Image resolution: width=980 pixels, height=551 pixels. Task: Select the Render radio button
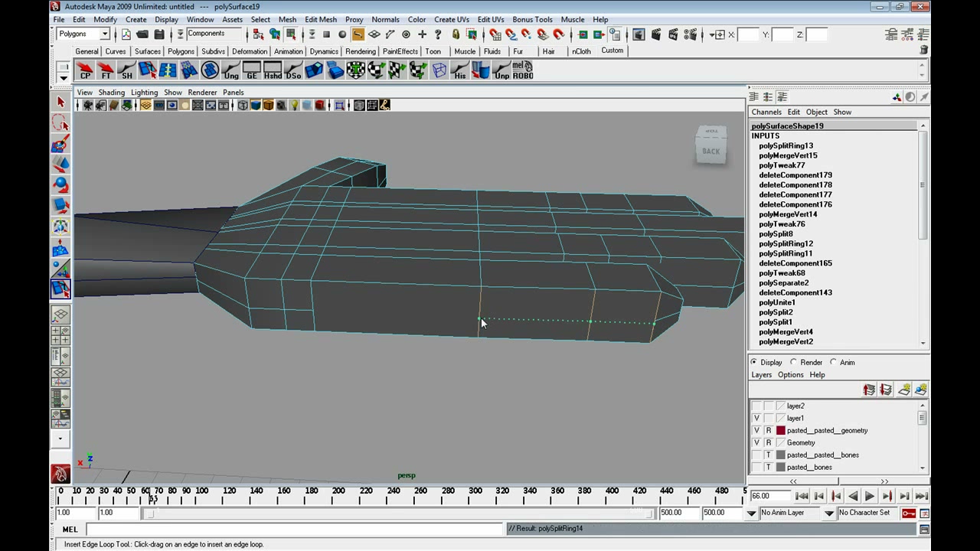point(794,362)
